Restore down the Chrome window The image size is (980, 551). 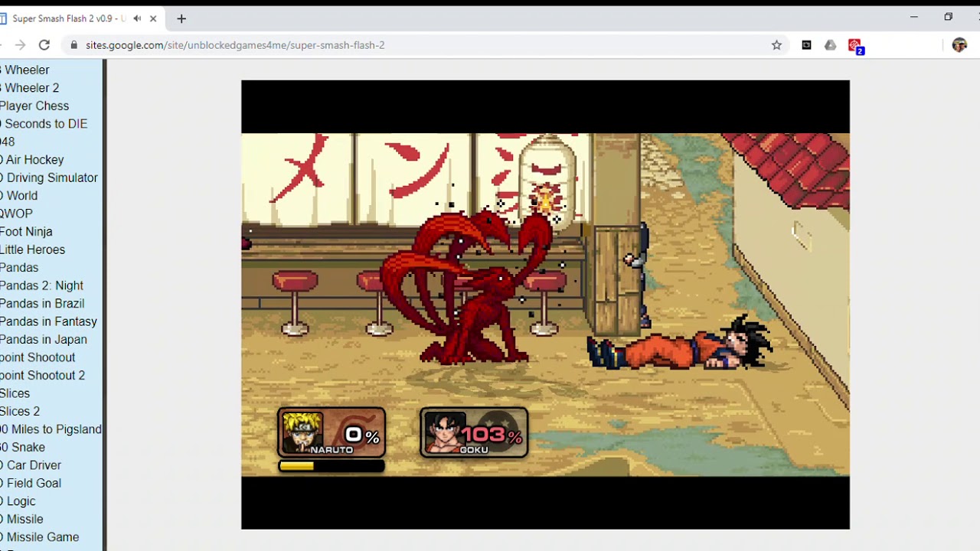point(948,17)
